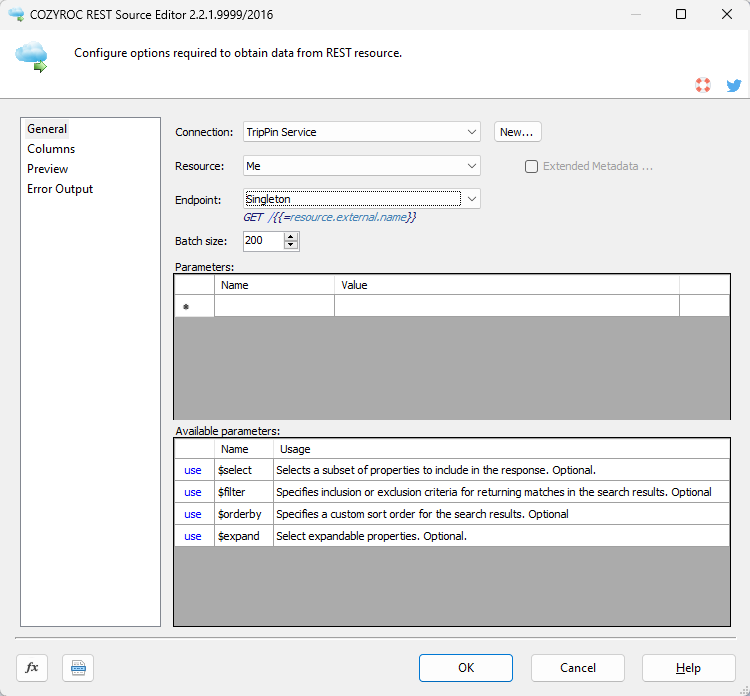Click the 'Specifies a custom sort order' usage cell

[501, 514]
